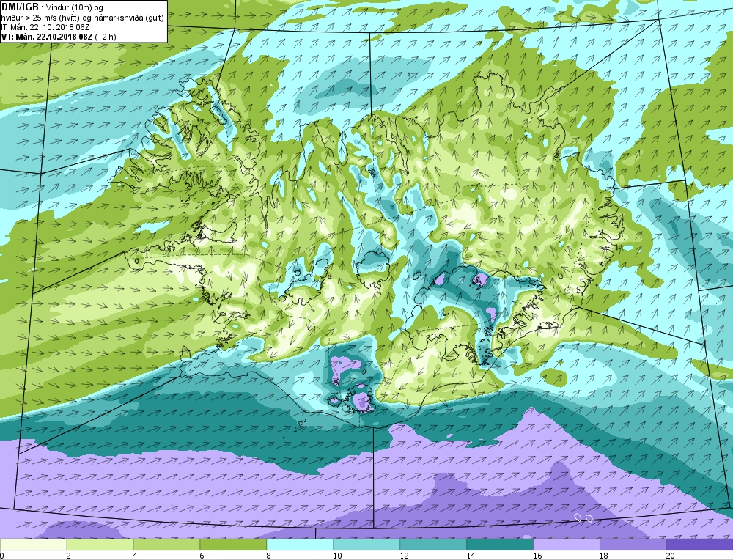Click the scale label '20'

671,556
